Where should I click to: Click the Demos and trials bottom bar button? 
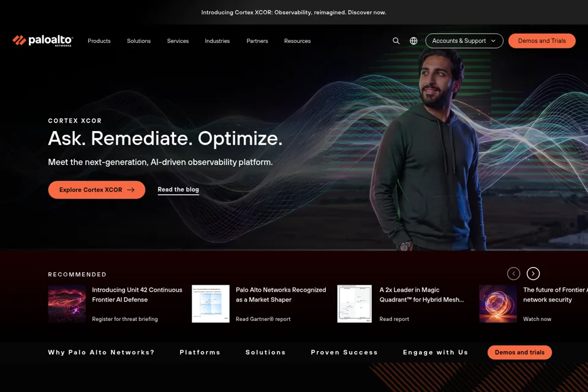pyautogui.click(x=519, y=352)
